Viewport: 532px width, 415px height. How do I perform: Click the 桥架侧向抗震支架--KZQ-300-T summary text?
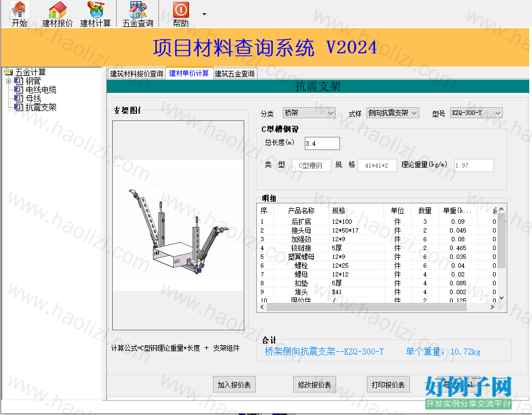(x=325, y=352)
